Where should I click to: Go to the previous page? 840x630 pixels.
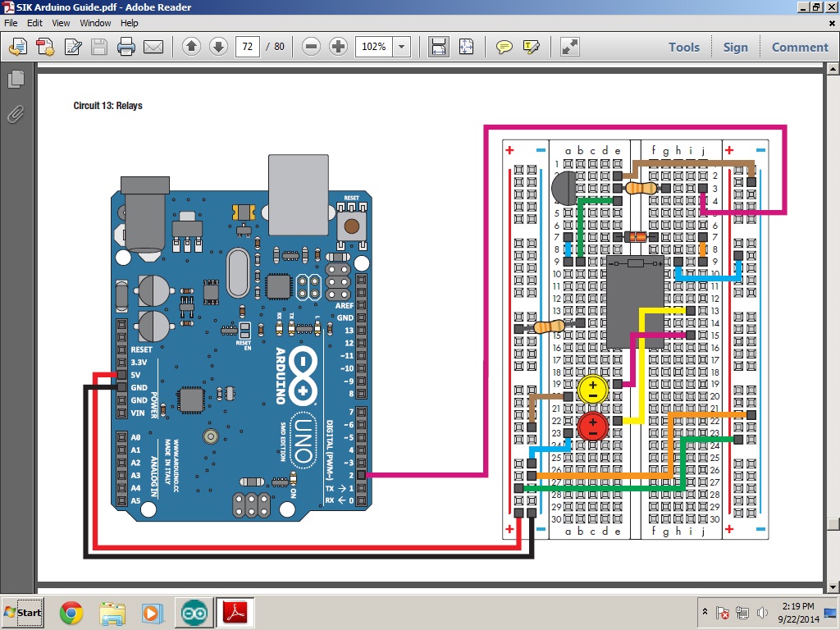[x=192, y=47]
